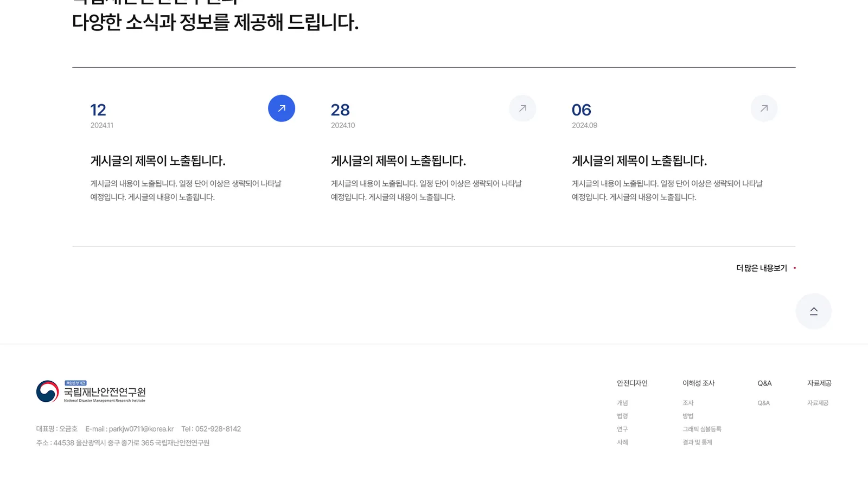Open the '그래픽 심볼등록' footer link
Image resolution: width=868 pixels, height=488 pixels.
coord(702,429)
